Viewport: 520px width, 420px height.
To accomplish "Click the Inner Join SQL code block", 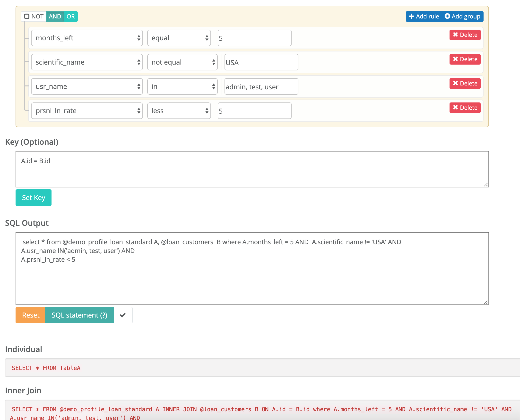I will coord(262,410).
